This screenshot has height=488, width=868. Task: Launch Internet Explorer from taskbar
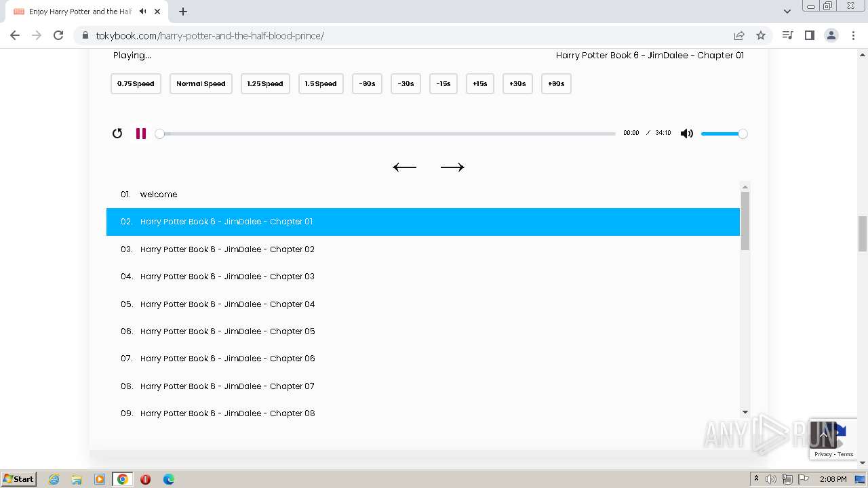coord(54,479)
